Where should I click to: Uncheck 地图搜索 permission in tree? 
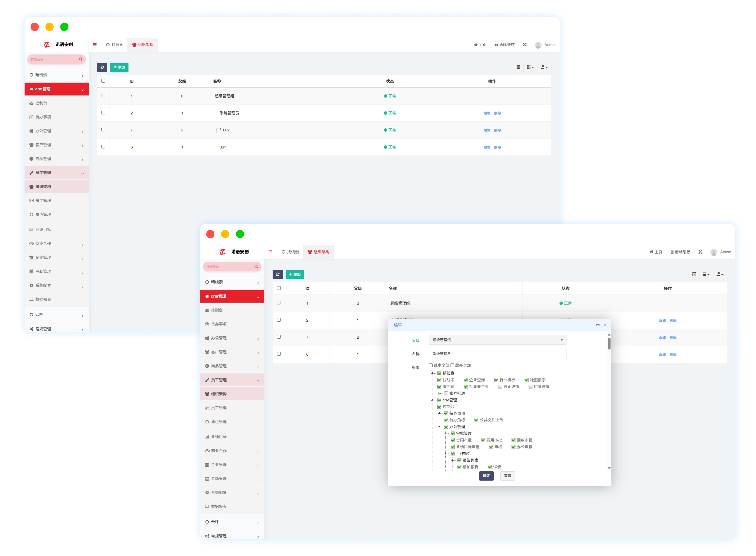[527, 380]
